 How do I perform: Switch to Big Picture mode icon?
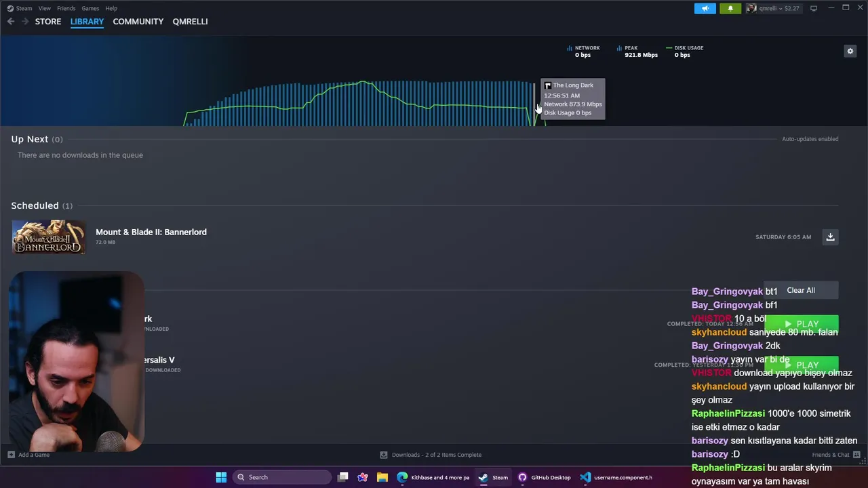[814, 8]
